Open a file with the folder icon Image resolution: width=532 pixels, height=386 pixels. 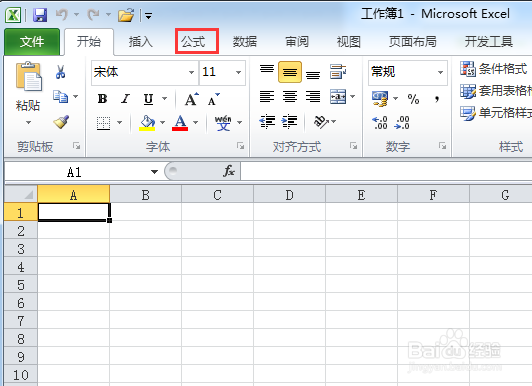click(x=126, y=15)
